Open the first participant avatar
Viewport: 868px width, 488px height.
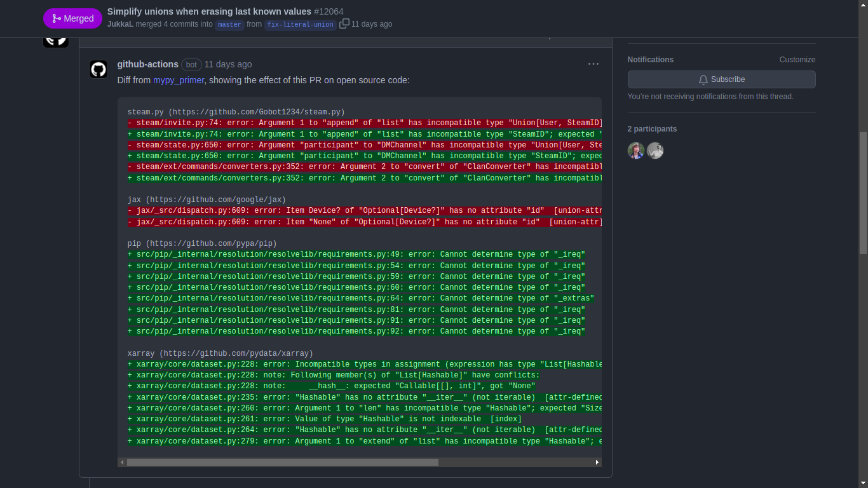[x=636, y=151]
